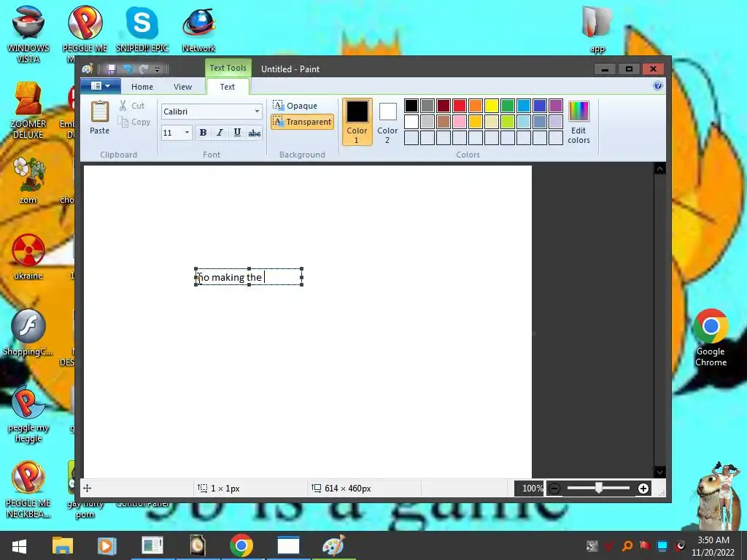
Task: Switch to the View ribbon tab
Action: [182, 87]
